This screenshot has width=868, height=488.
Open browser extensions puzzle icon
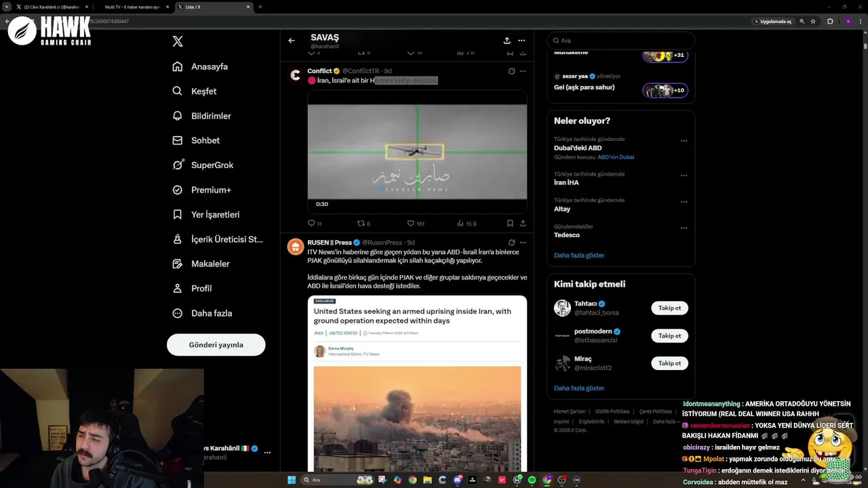(830, 21)
